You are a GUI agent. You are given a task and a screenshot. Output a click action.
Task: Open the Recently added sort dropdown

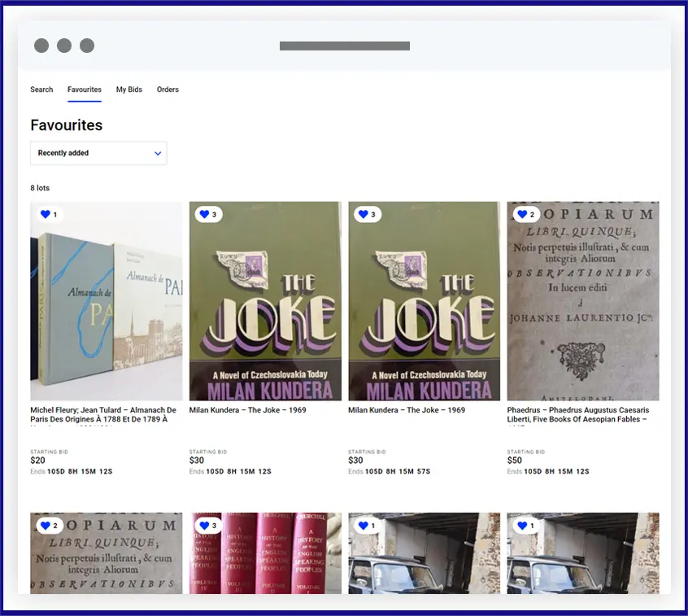(x=98, y=153)
